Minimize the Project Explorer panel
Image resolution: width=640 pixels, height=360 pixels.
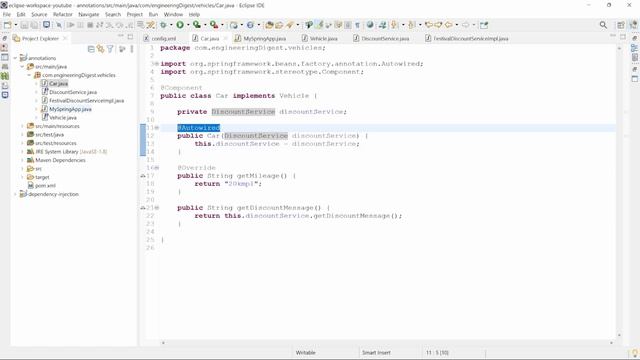(121, 37)
